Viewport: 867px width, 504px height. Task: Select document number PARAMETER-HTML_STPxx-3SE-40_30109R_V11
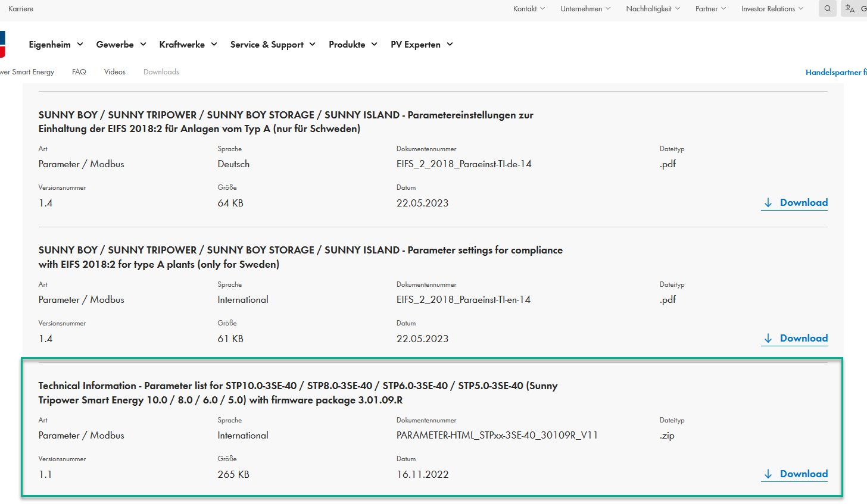click(x=497, y=436)
